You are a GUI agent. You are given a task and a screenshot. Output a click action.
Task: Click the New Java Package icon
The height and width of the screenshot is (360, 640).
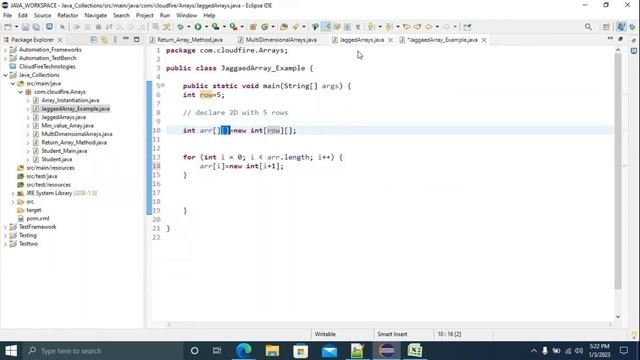pyautogui.click(x=253, y=27)
